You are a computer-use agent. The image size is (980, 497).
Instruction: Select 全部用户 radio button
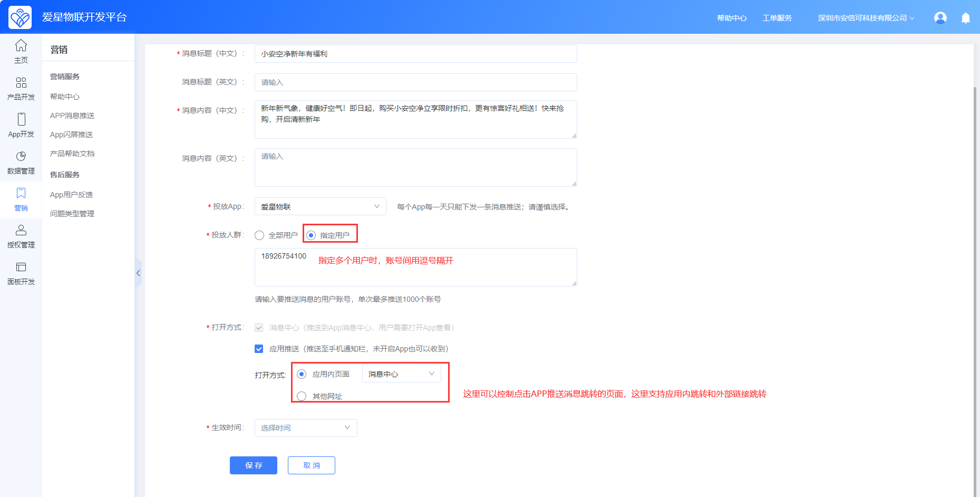tap(259, 235)
